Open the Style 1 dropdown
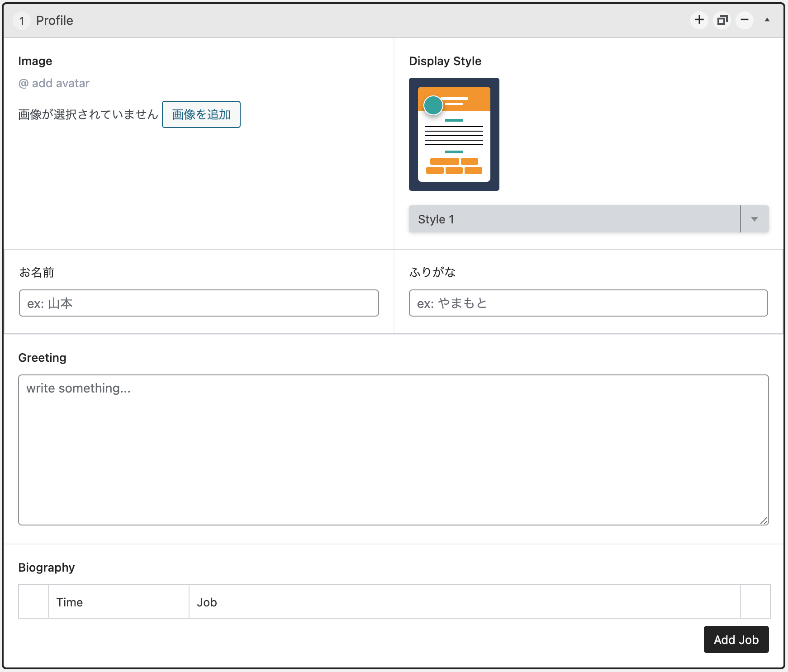The height and width of the screenshot is (672, 788). pyautogui.click(x=574, y=219)
